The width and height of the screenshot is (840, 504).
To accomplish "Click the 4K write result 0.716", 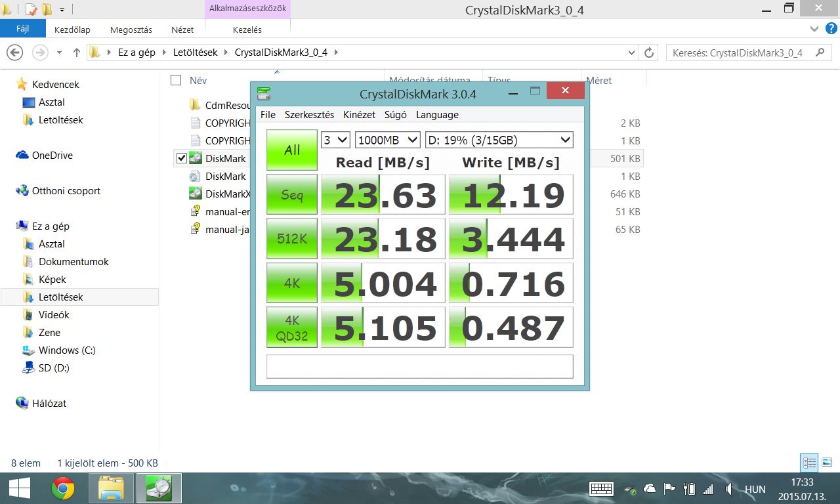I will [511, 283].
